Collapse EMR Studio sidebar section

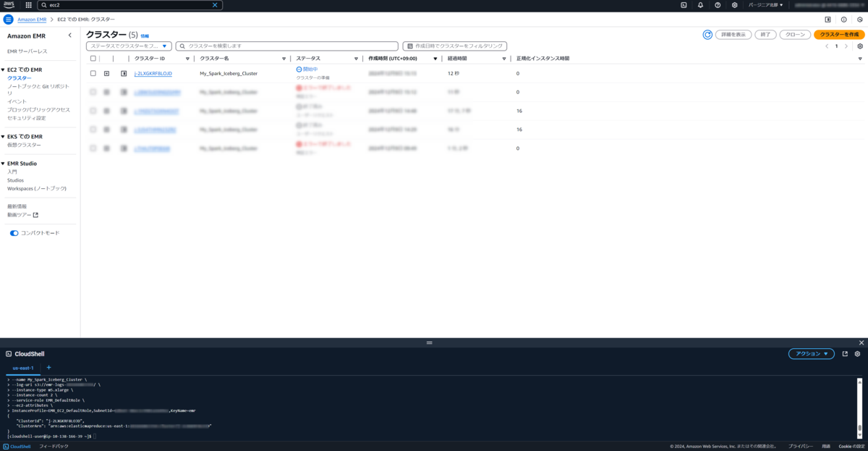tap(4, 164)
